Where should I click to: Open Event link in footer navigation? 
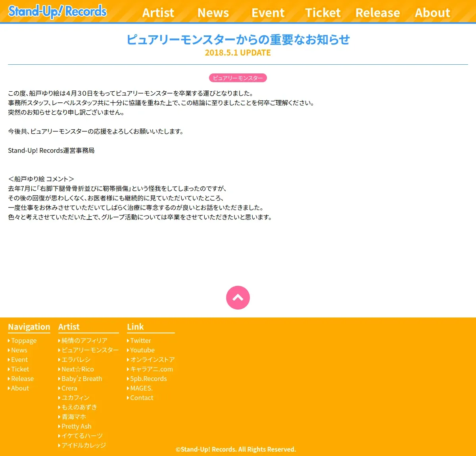pos(18,360)
